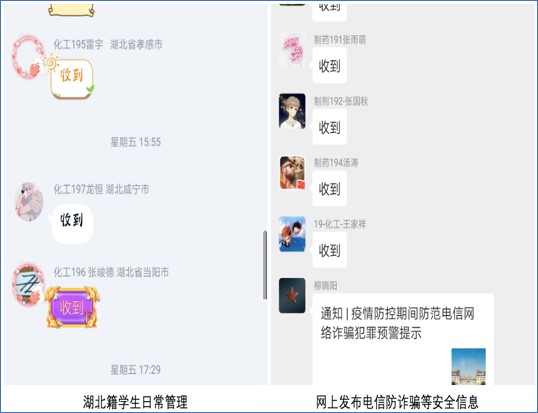The height and width of the screenshot is (413, 538).
Task: Click 龙恒's white 收到 message bubble
Action: [72, 223]
